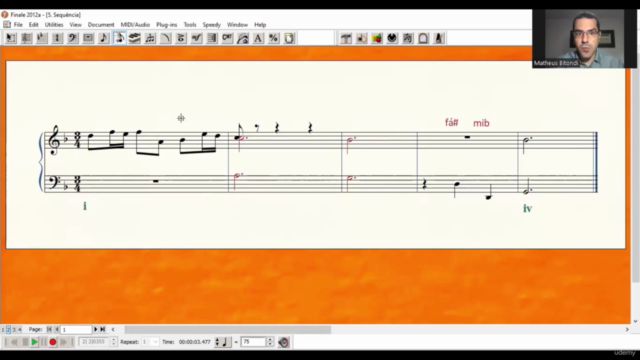
Task: Activate the HyperScribe keyboard tool
Action: pyautogui.click(x=134, y=38)
